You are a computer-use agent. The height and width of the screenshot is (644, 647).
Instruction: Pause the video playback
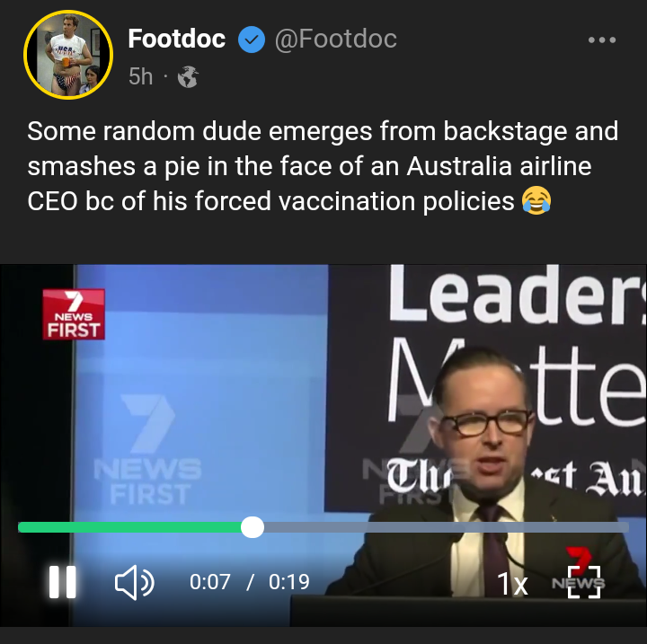coord(62,582)
